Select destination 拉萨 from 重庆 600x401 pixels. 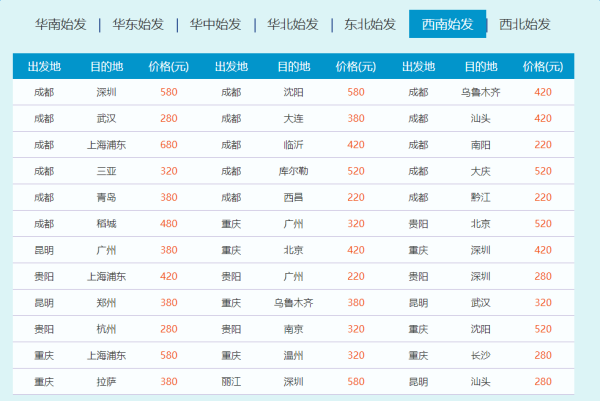pos(106,382)
